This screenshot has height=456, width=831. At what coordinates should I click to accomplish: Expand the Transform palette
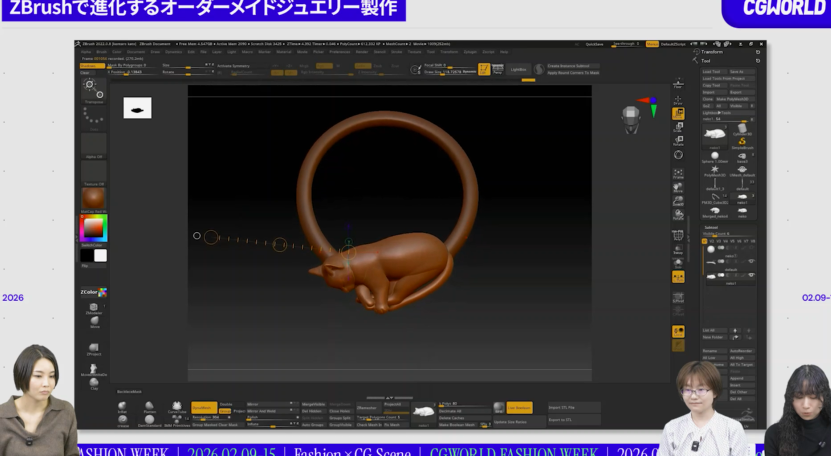tap(712, 51)
